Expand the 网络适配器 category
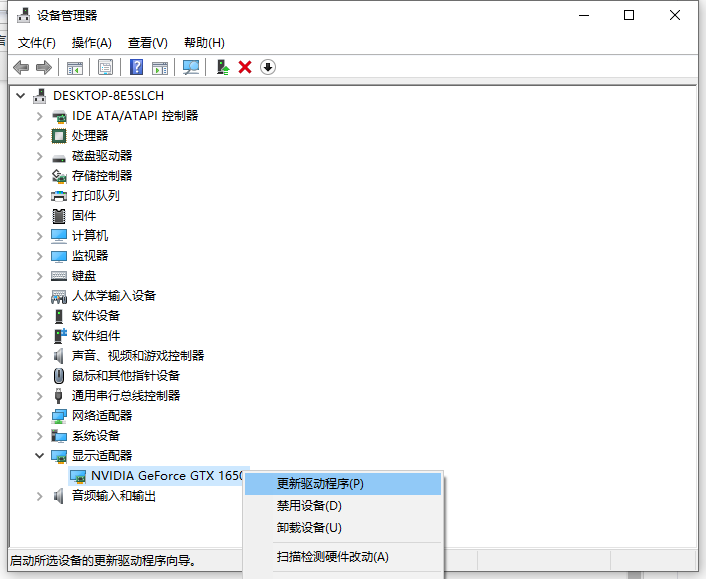Viewport: 706px width, 579px height. (x=40, y=416)
